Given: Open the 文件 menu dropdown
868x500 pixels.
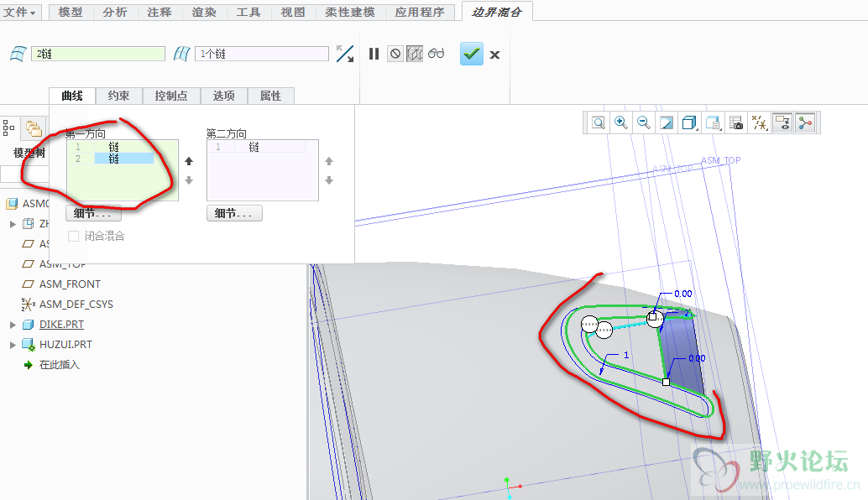Looking at the screenshot, I should (x=19, y=13).
